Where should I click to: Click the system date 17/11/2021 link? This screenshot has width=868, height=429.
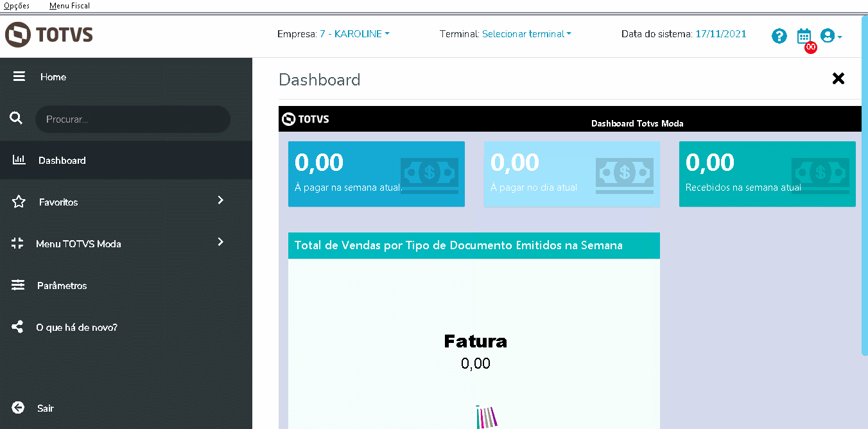tap(721, 34)
